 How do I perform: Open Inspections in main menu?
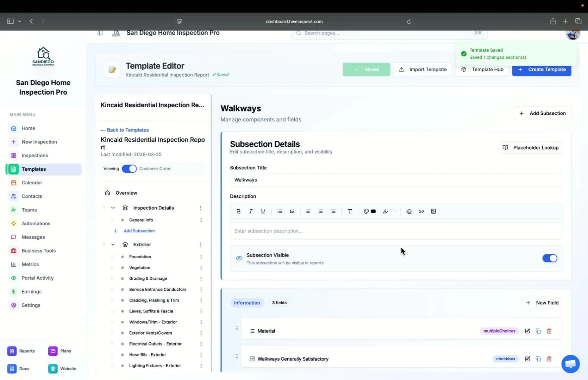pos(35,156)
